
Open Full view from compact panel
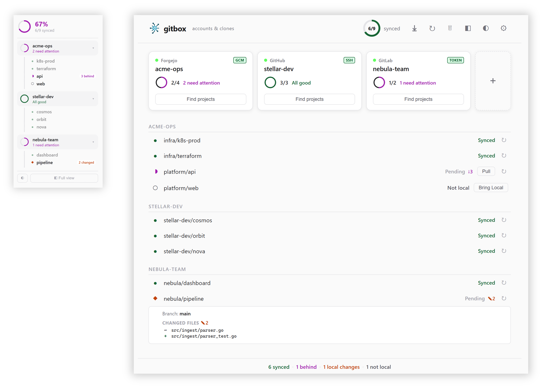pos(64,178)
